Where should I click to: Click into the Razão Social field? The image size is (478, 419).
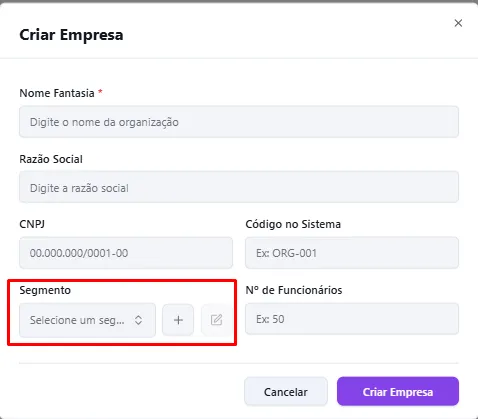[239, 187]
